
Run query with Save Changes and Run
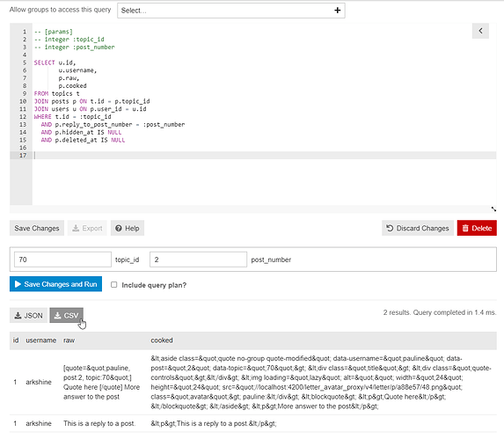55,284
